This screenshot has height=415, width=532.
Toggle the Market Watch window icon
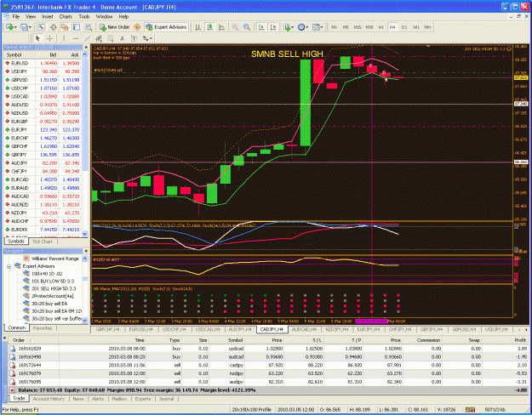click(42, 27)
